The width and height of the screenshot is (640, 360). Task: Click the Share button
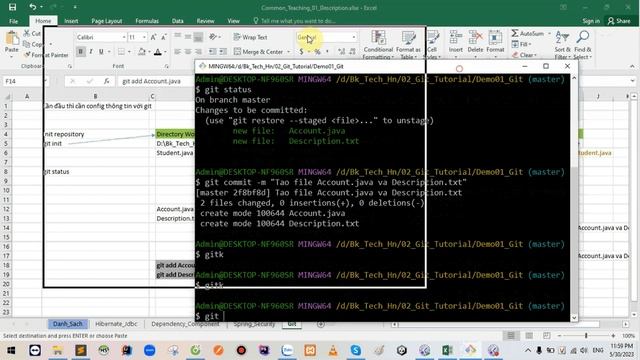619,21
